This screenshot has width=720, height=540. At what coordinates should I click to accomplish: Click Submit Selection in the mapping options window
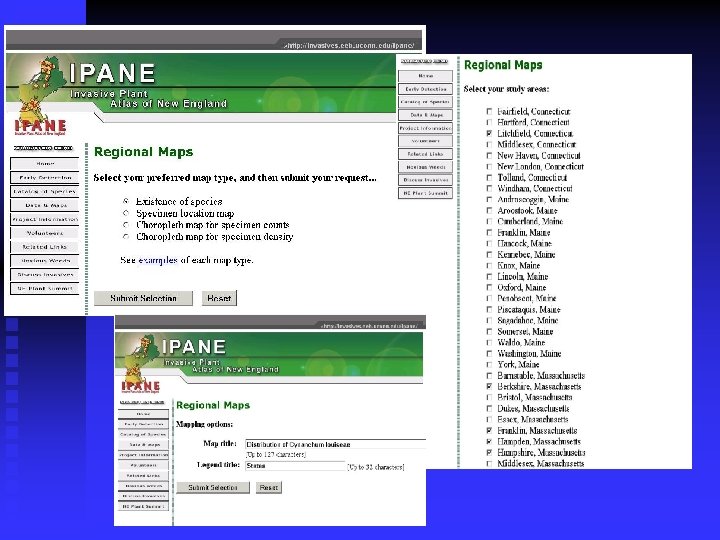(x=213, y=487)
